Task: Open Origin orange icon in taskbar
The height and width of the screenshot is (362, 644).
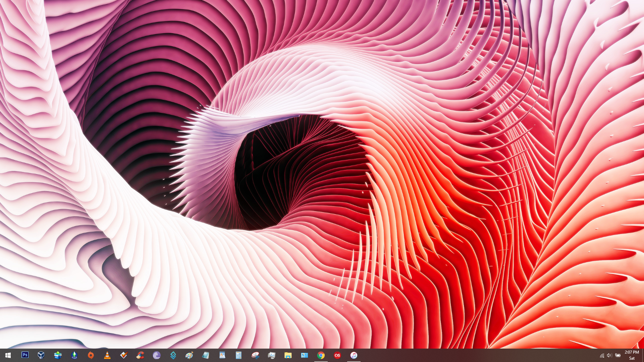Action: tap(91, 355)
